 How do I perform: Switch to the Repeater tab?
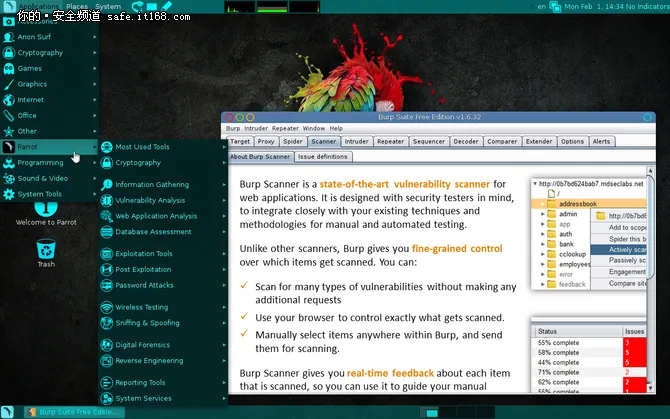(x=391, y=141)
